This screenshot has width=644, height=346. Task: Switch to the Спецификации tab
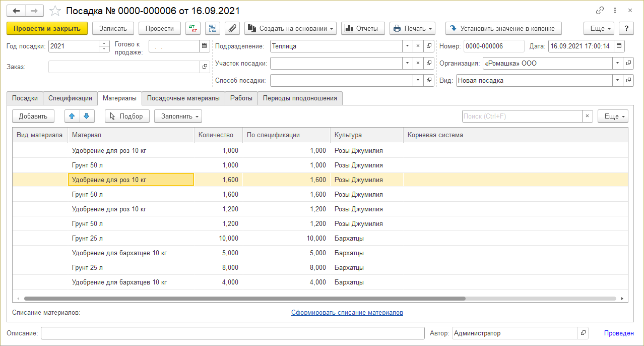70,98
